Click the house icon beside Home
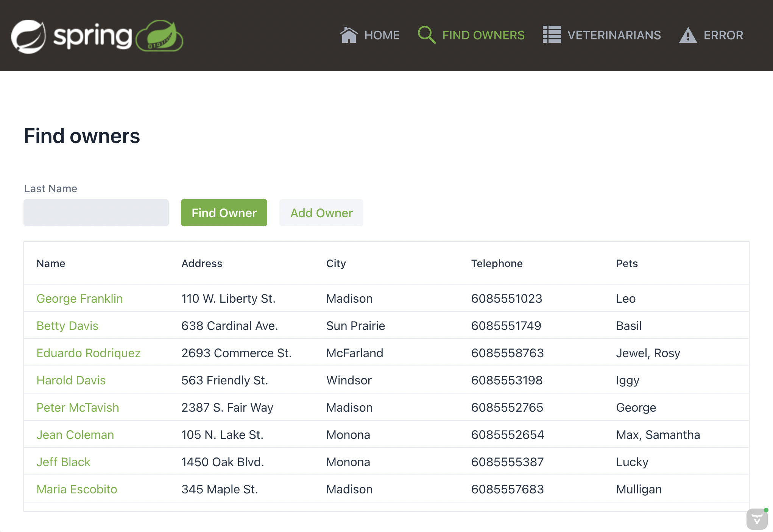Screen dimensions: 773x532 349,35
